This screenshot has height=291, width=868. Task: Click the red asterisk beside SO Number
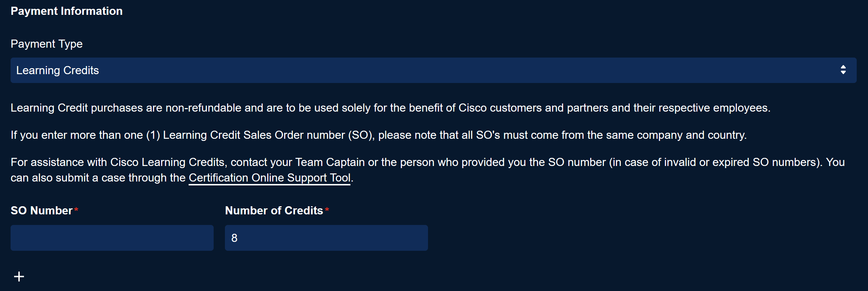pyautogui.click(x=76, y=210)
